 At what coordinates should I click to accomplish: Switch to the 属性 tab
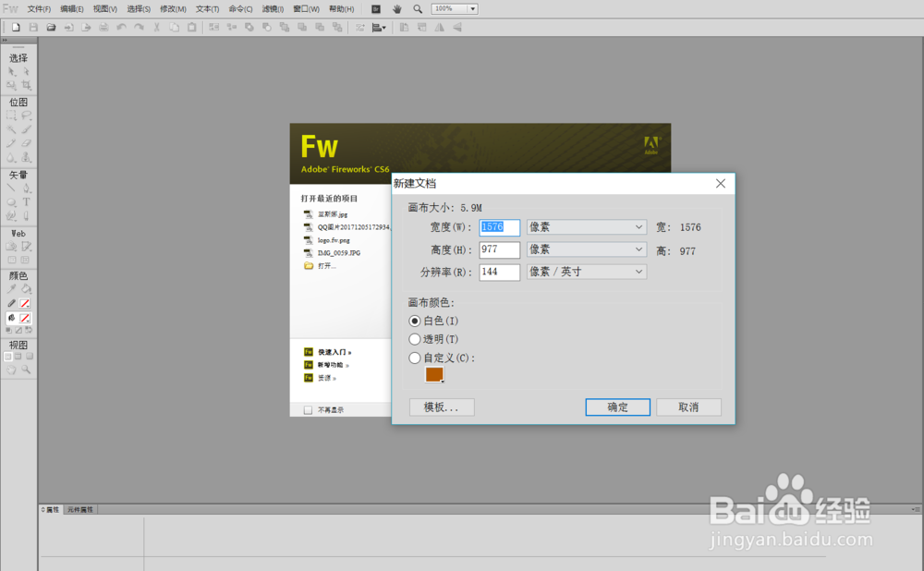pyautogui.click(x=51, y=510)
